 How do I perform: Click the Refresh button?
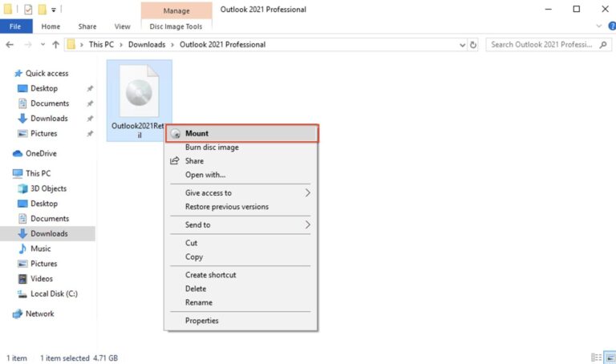[x=473, y=45]
